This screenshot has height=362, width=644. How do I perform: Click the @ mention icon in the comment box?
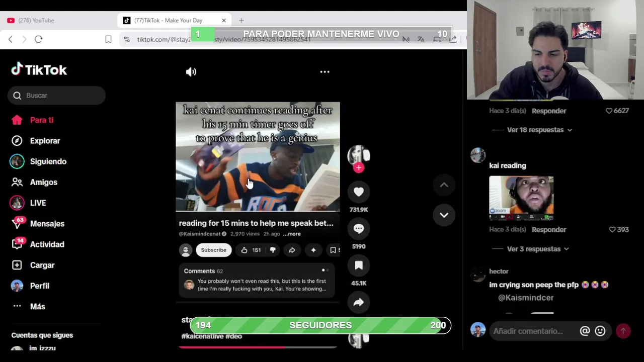coord(585,331)
